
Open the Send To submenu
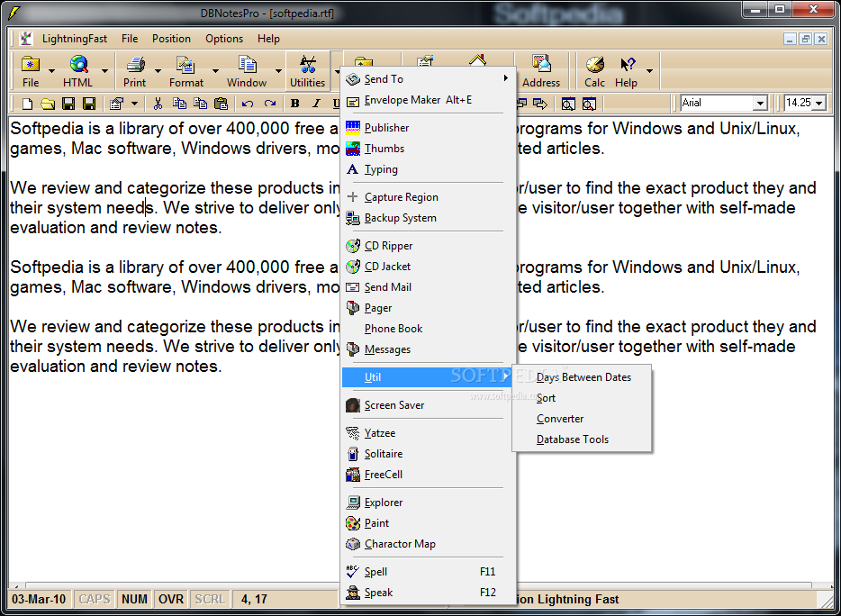429,79
